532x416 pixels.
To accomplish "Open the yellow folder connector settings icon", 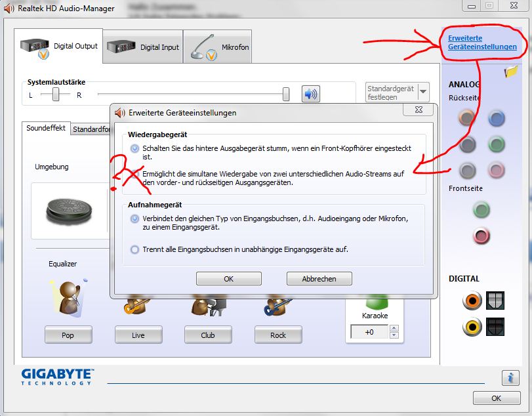I will 511,72.
